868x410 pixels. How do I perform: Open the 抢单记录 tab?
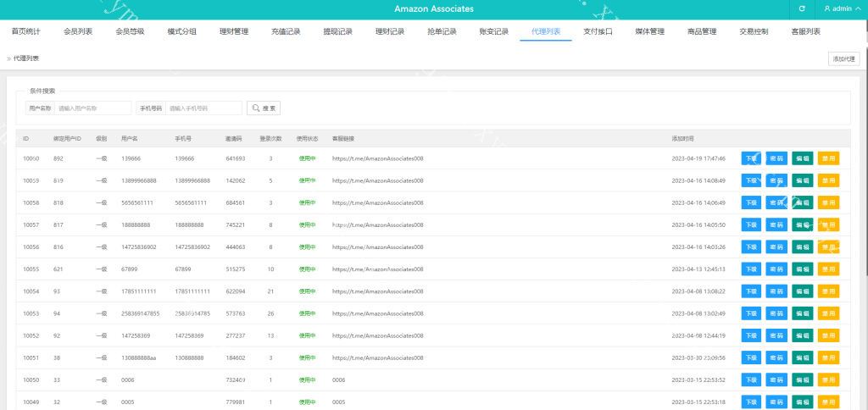click(442, 31)
